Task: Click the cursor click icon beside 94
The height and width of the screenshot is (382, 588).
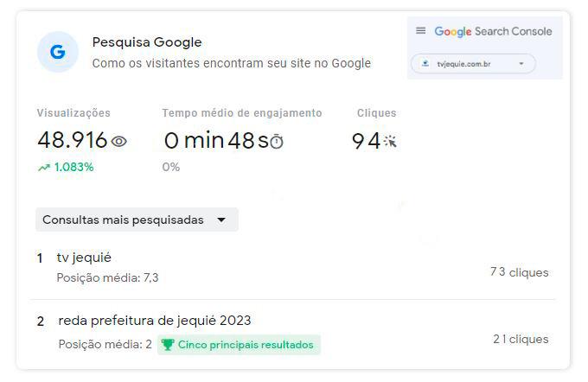Action: [390, 141]
